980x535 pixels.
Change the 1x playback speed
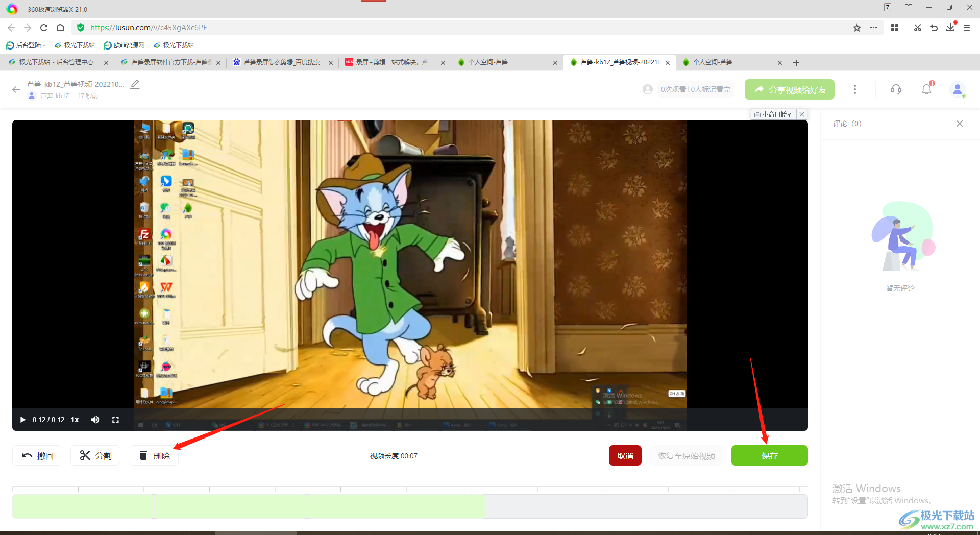pyautogui.click(x=75, y=420)
